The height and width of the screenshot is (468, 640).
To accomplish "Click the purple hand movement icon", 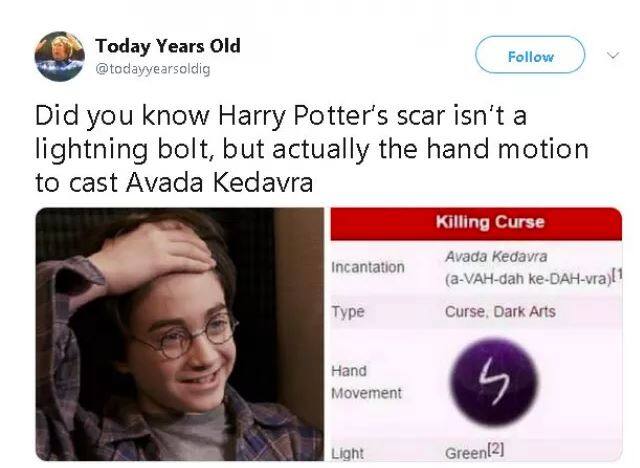I will coord(494,382).
